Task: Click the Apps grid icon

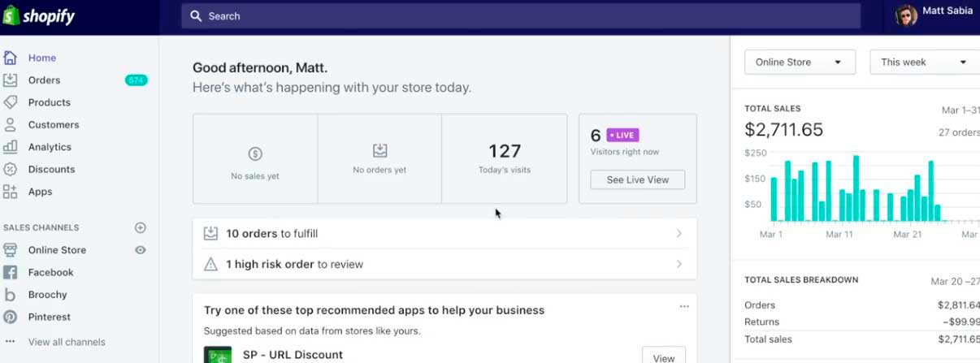Action: [x=10, y=192]
